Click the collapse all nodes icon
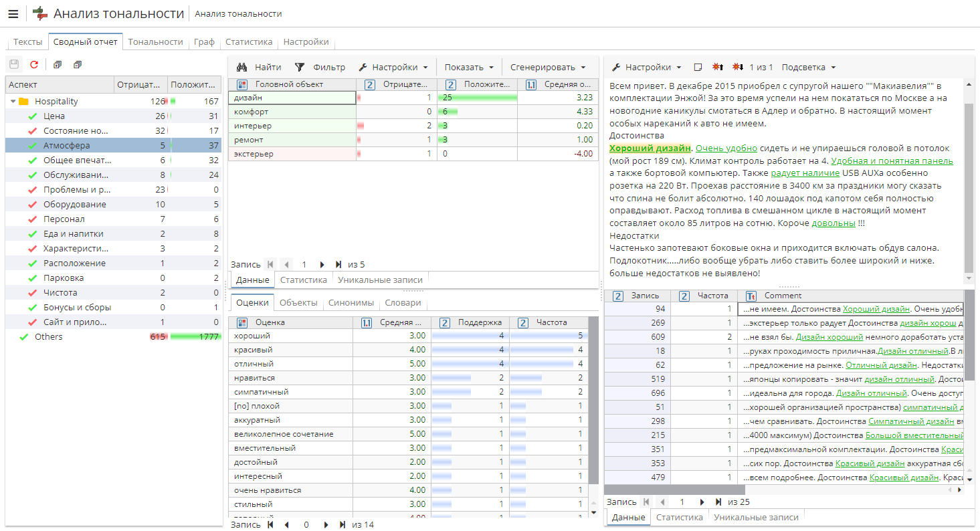The image size is (980, 531). coord(78,65)
